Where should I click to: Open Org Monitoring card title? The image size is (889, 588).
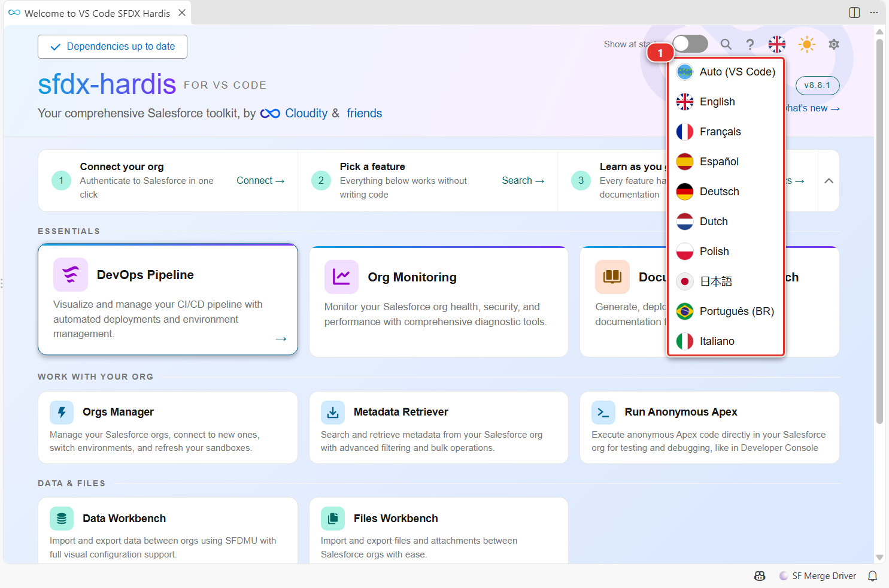(x=412, y=277)
